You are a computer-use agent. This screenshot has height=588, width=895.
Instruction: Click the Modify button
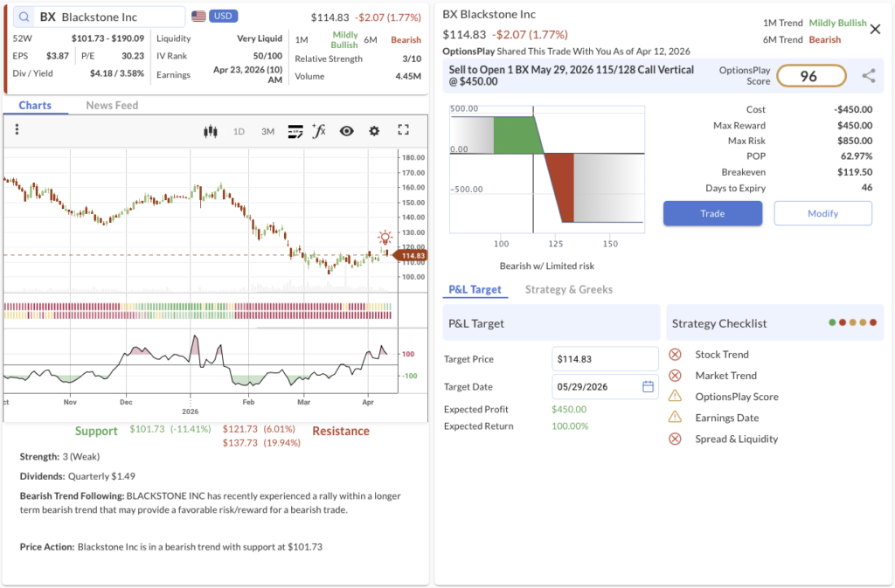pos(822,213)
